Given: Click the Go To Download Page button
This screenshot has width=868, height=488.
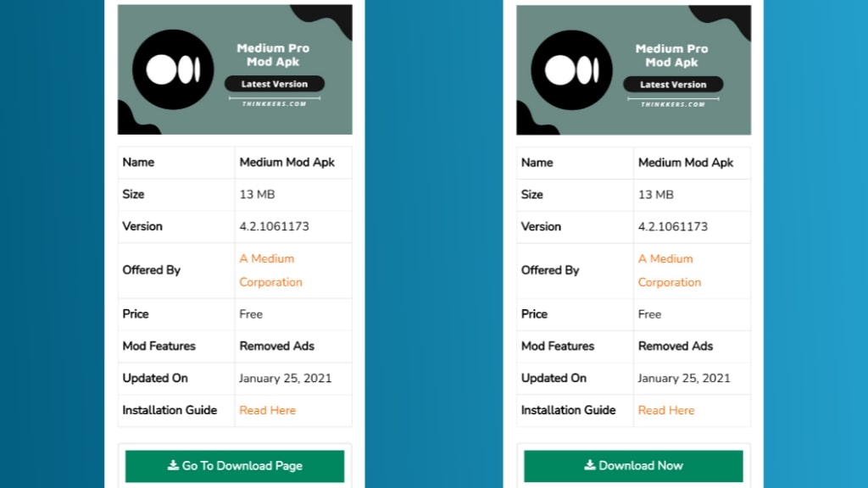Looking at the screenshot, I should tap(235, 466).
